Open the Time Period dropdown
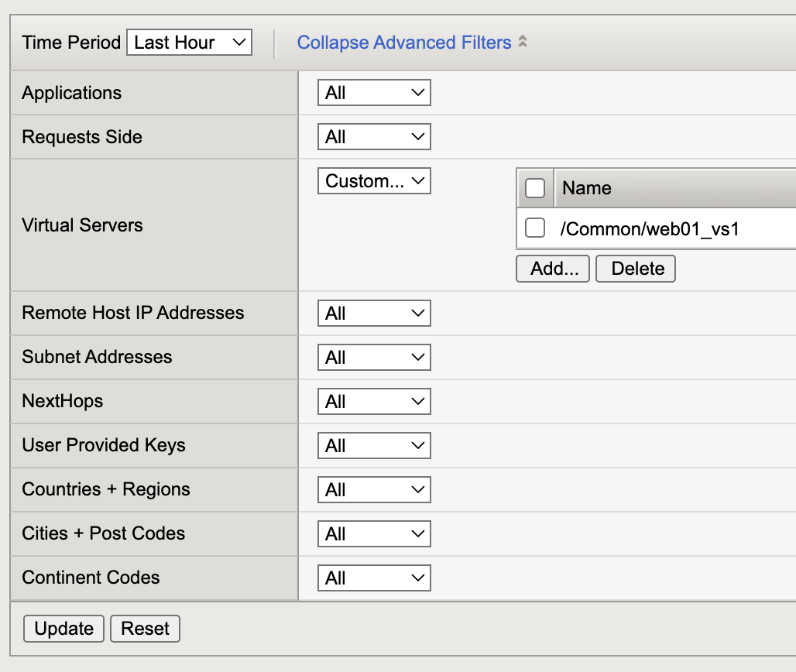 tap(190, 42)
